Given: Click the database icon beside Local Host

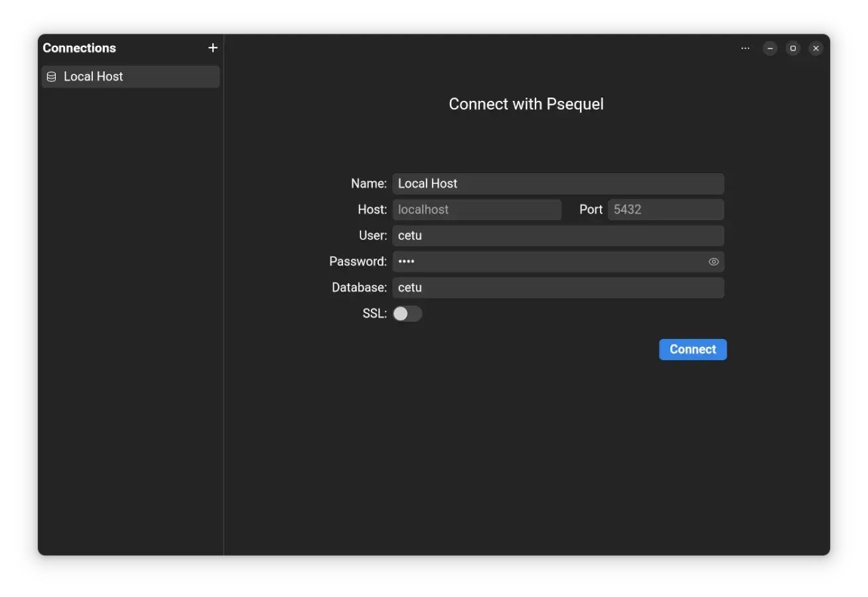Looking at the screenshot, I should click(51, 76).
